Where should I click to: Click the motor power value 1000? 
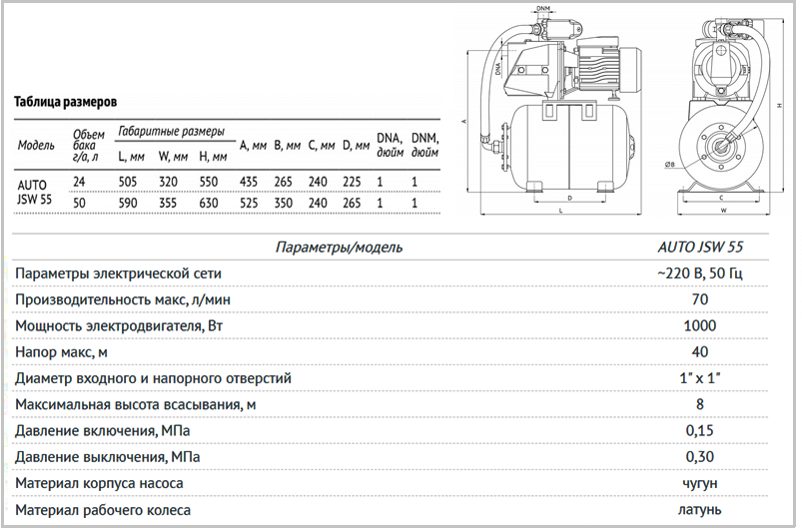[x=700, y=326]
